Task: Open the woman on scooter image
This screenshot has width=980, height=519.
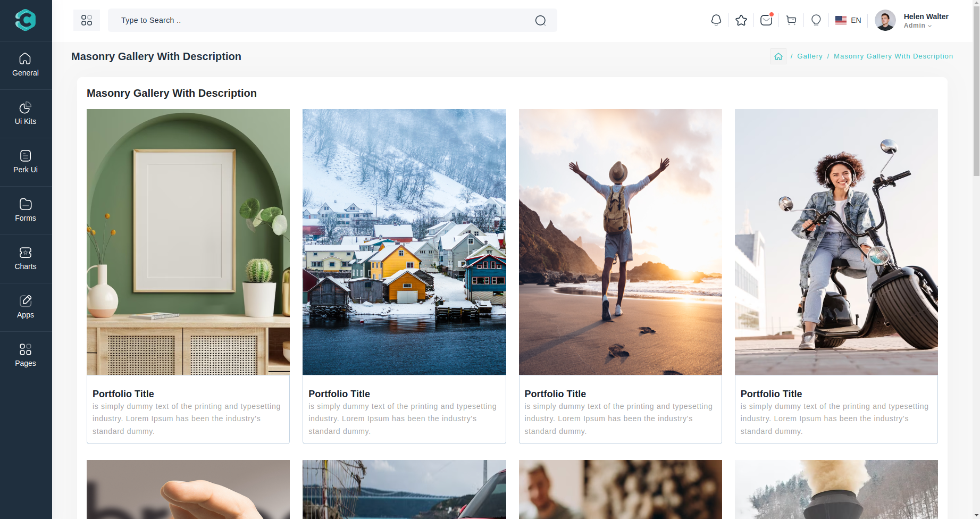Action: coord(836,242)
